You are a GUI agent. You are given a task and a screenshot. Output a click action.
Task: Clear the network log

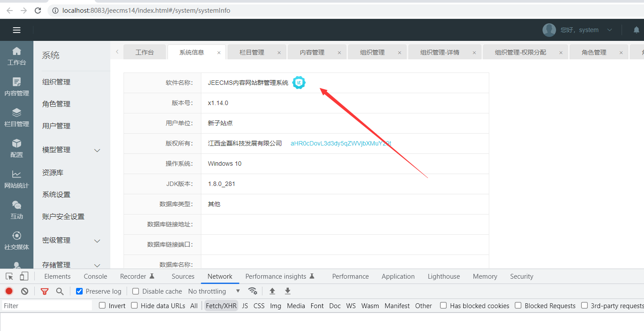(25, 291)
